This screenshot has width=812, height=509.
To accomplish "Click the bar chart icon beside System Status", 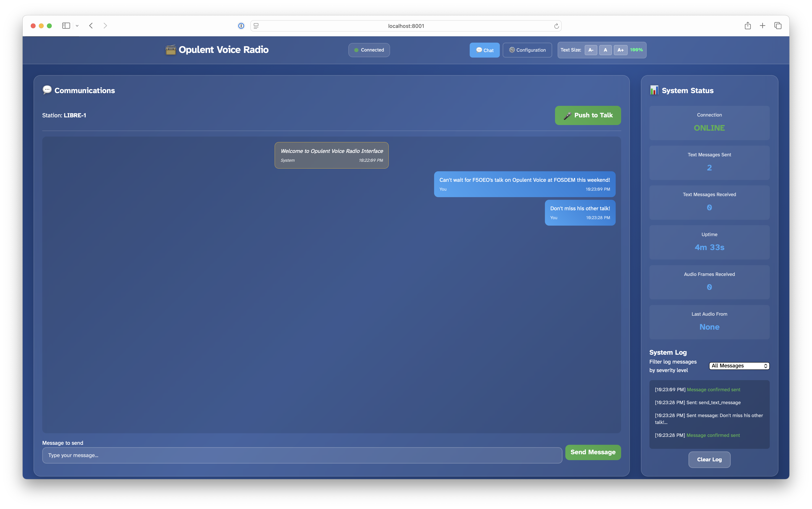I will (654, 90).
